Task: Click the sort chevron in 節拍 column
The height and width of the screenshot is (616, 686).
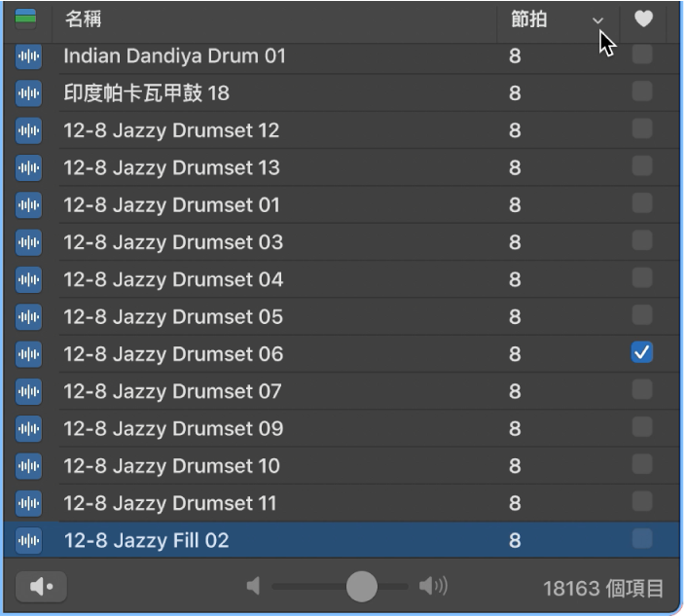Action: click(597, 20)
